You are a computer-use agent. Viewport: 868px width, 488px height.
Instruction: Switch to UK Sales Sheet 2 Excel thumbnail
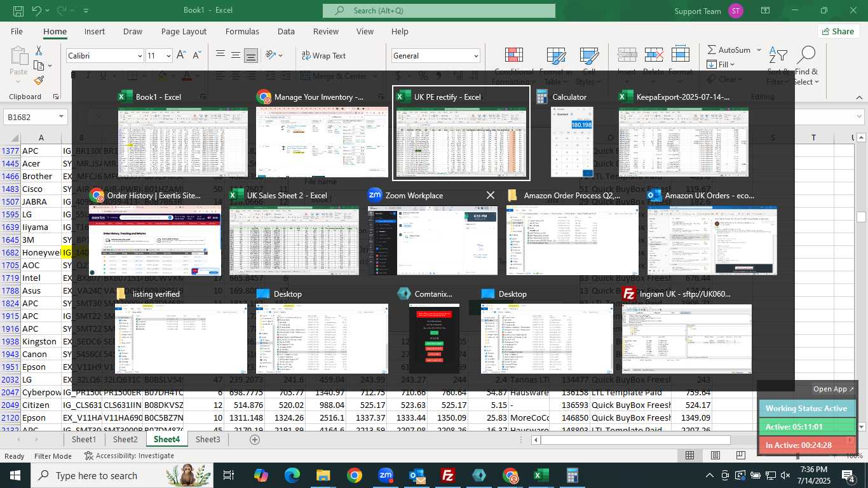coord(294,240)
